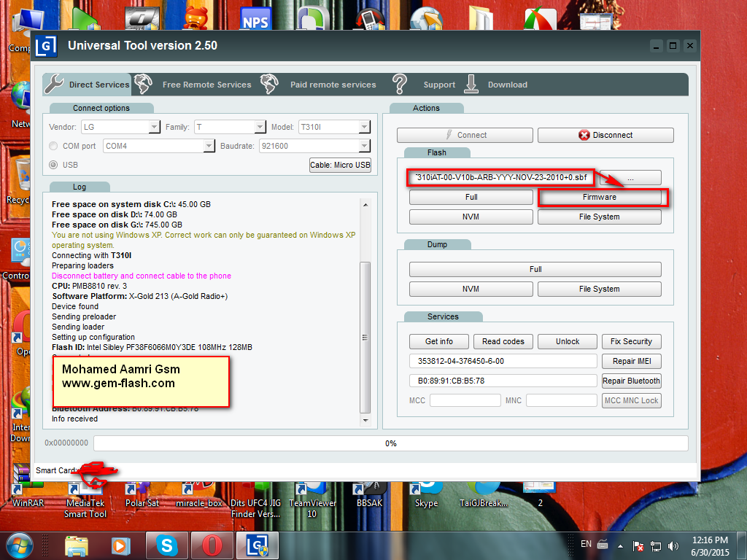Click Full button in Dump section
This screenshot has width=747, height=560.
pyautogui.click(x=535, y=270)
